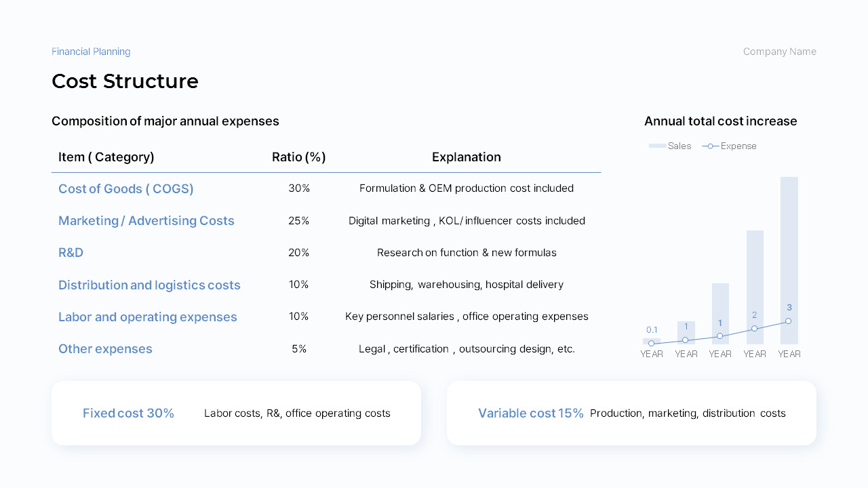Click Marketing / Advertising Costs item
This screenshot has width=868, height=488.
coord(146,221)
